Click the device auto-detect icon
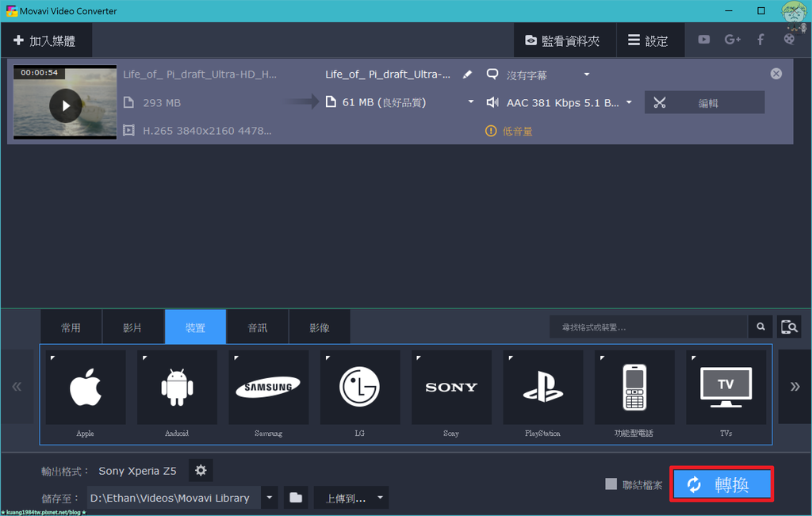Image resolution: width=812 pixels, height=516 pixels. 789,327
